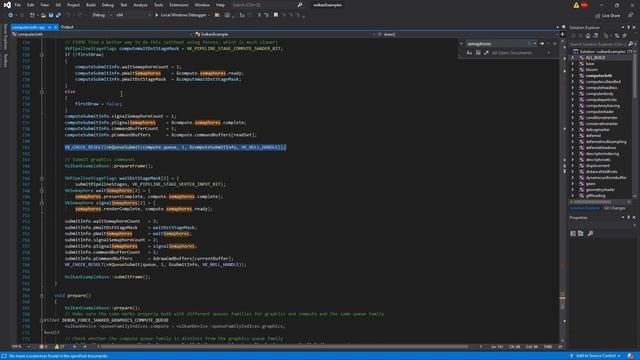The width and height of the screenshot is (640, 360).
Task: Toggle Use Regular Expressions in find box
Action: 486,53
